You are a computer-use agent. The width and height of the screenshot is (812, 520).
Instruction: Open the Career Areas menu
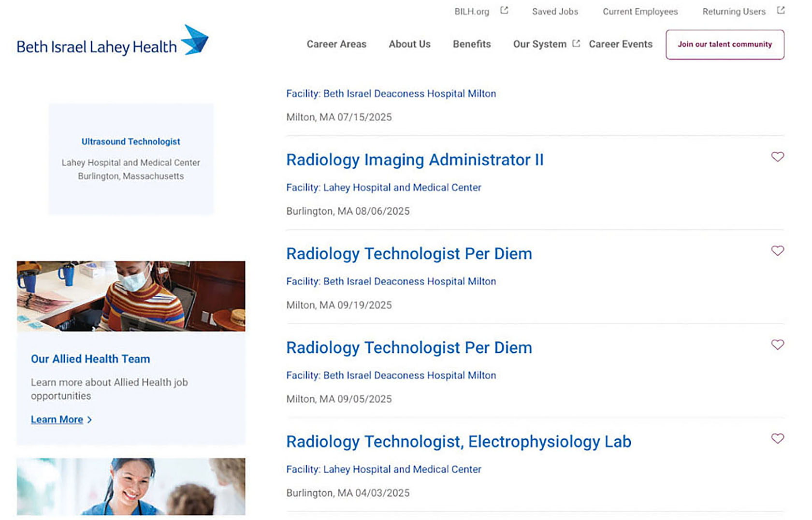pyautogui.click(x=336, y=44)
